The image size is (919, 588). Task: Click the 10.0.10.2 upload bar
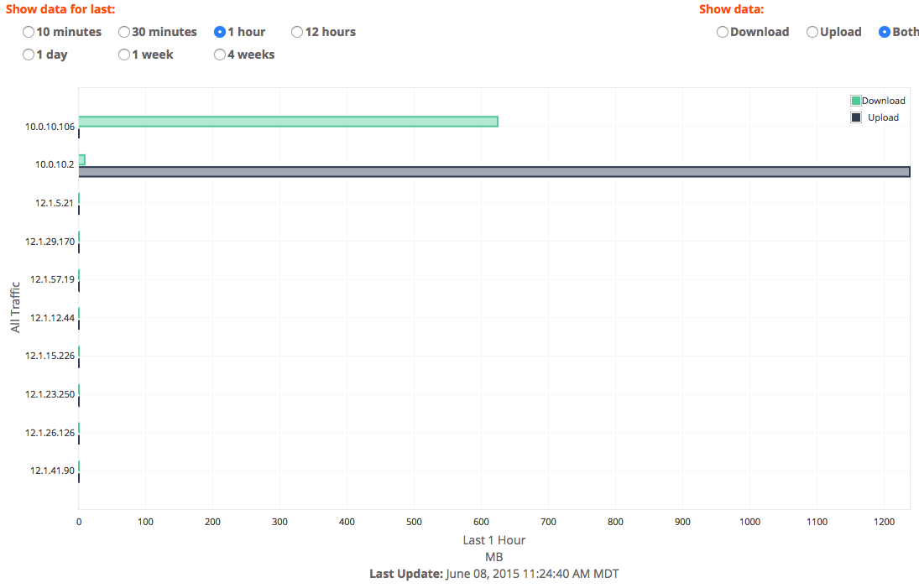tap(493, 172)
